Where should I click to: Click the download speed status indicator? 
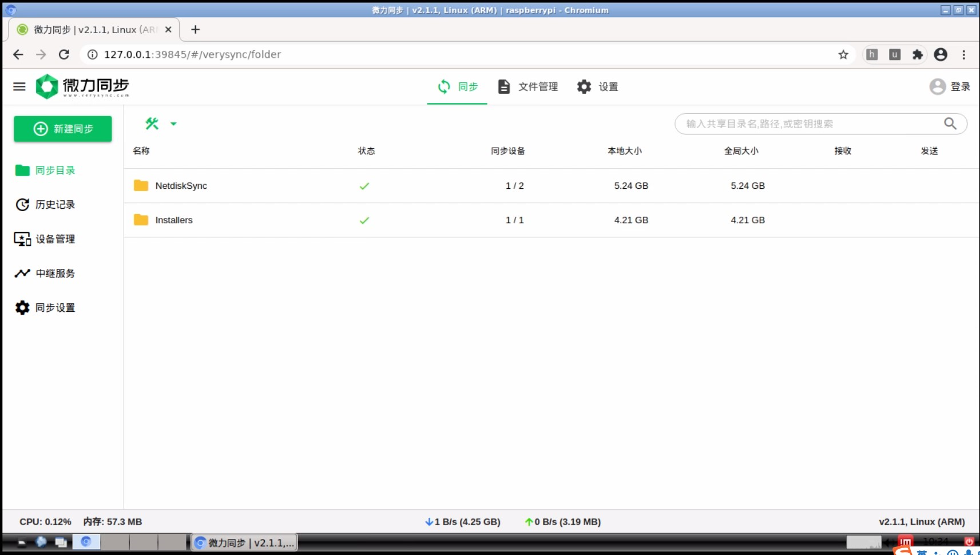tap(463, 522)
